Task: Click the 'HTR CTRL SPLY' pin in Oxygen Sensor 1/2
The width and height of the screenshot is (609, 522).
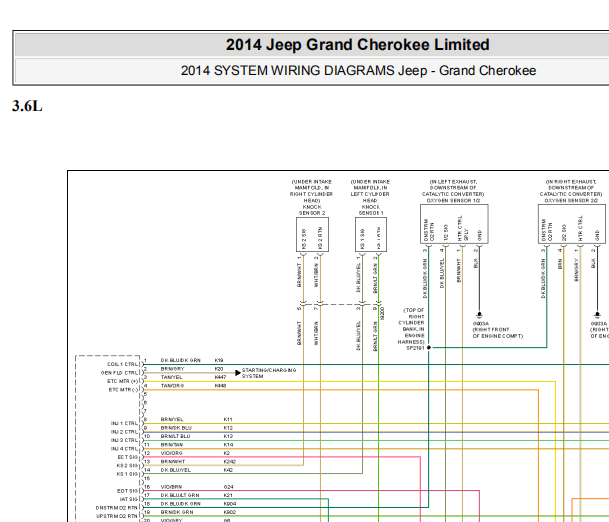Action: click(463, 228)
